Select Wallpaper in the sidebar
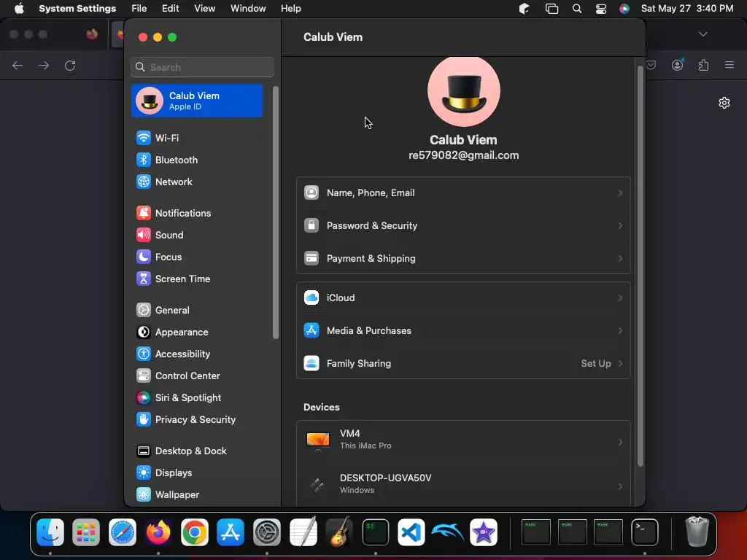Image resolution: width=747 pixels, height=560 pixels. 197,495
